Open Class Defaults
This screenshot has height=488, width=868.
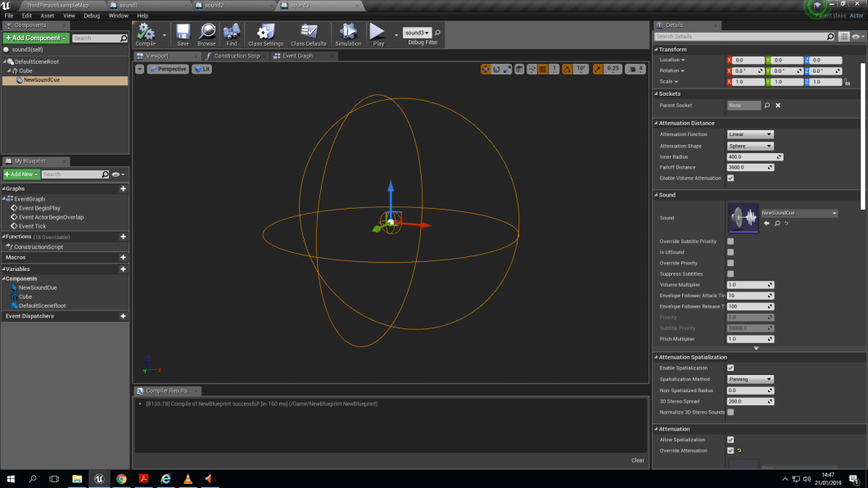(309, 34)
